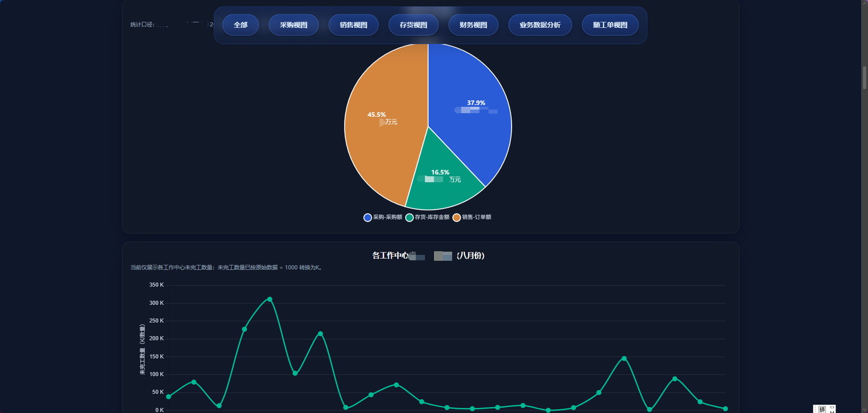The image size is (868, 413).
Task: Open the 财务视图 tab
Action: point(473,25)
